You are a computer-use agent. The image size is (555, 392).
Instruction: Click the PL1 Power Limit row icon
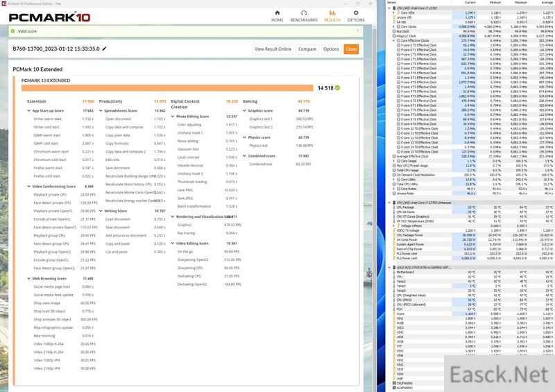pyautogui.click(x=394, y=253)
